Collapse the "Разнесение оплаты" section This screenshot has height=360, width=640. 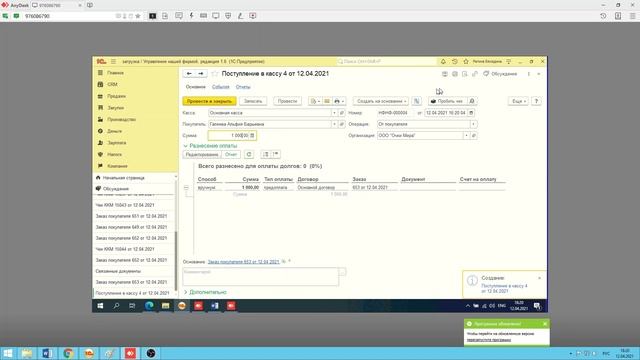(210, 146)
